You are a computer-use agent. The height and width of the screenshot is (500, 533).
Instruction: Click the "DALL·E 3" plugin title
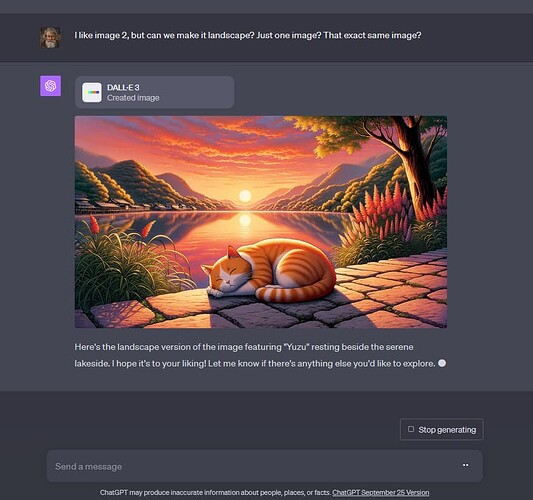pyautogui.click(x=123, y=87)
